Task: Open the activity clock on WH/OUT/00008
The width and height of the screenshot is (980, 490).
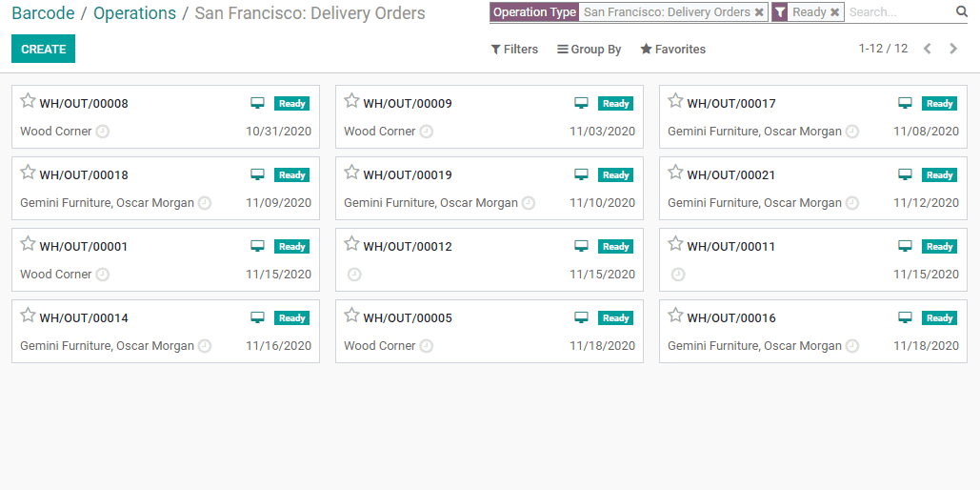Action: click(x=103, y=132)
